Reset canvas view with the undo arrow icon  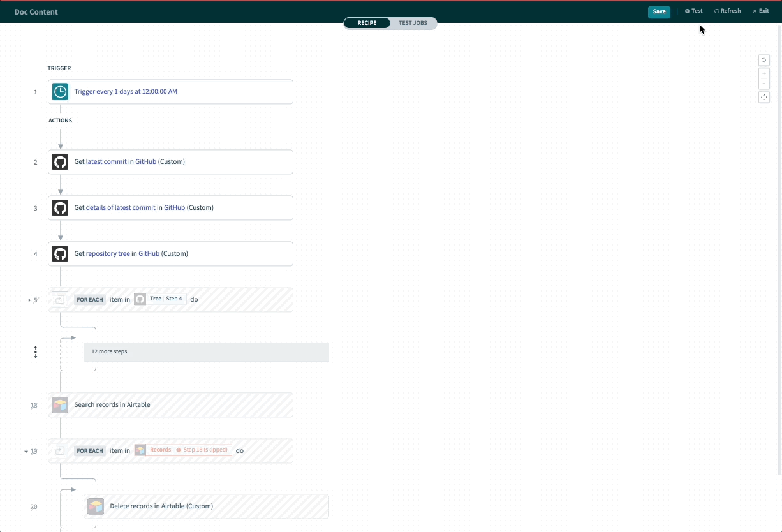(764, 60)
